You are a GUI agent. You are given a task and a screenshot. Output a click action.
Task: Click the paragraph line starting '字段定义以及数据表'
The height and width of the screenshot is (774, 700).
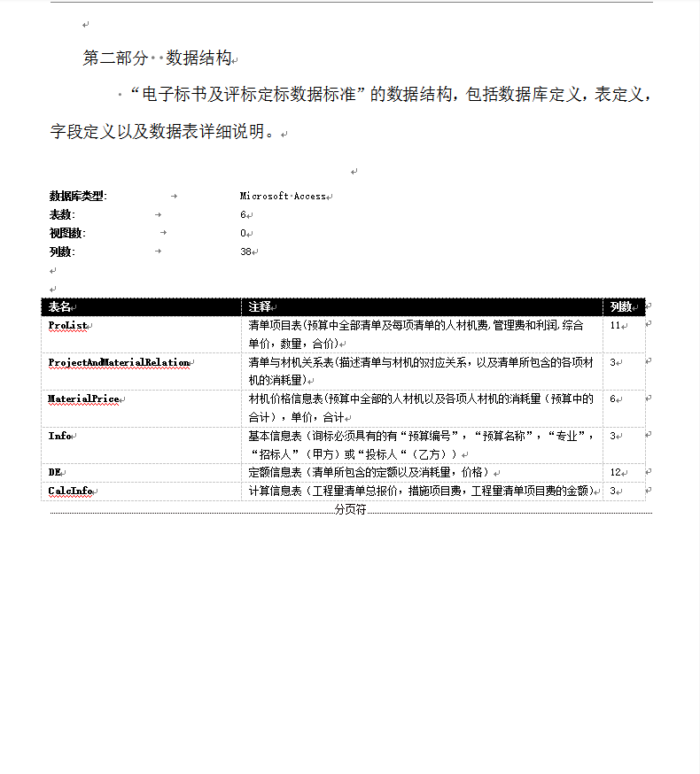(162, 131)
